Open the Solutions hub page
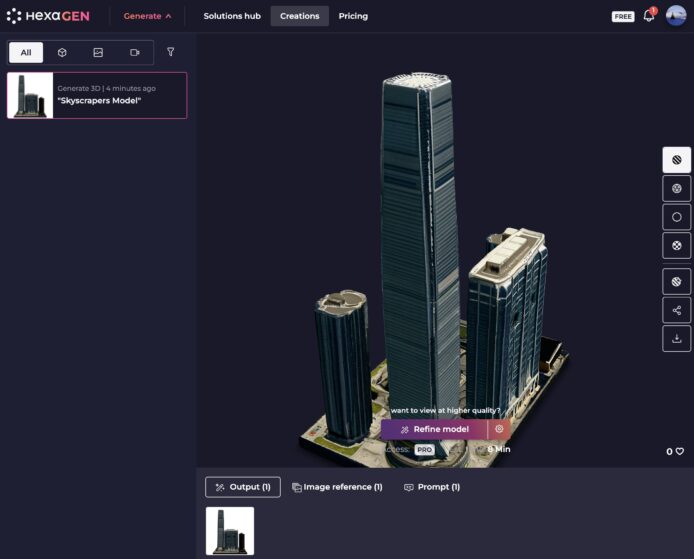Screen dimensions: 694x559 pos(232,16)
